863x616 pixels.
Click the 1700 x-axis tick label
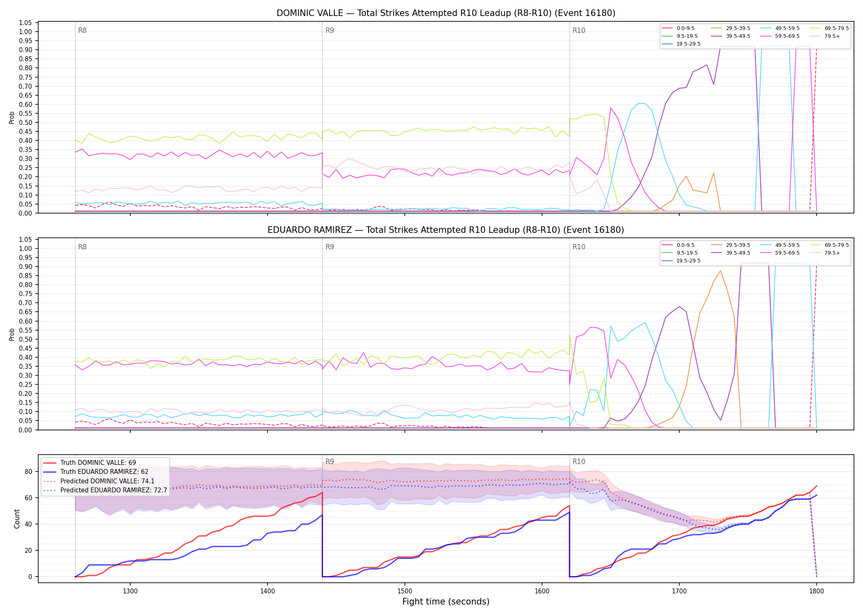click(x=679, y=591)
